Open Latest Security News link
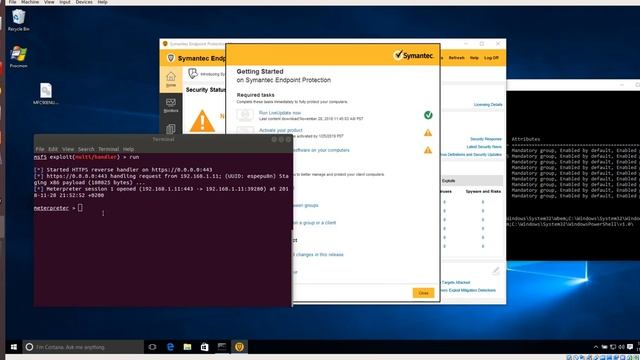640x360 pixels. 484,147
